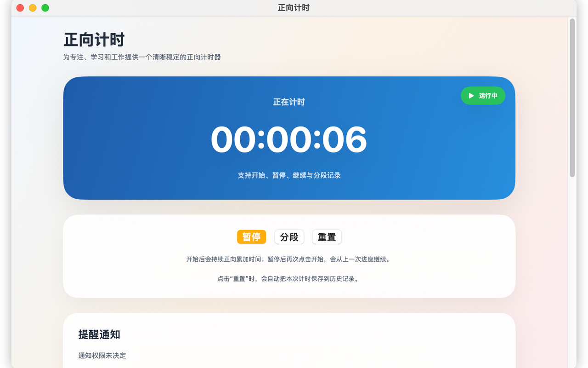Maximize the window with the green button

[45, 8]
